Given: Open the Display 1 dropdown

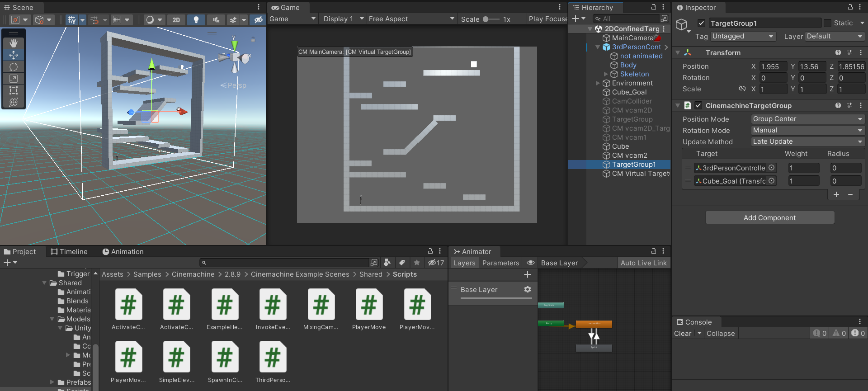Looking at the screenshot, I should (344, 19).
